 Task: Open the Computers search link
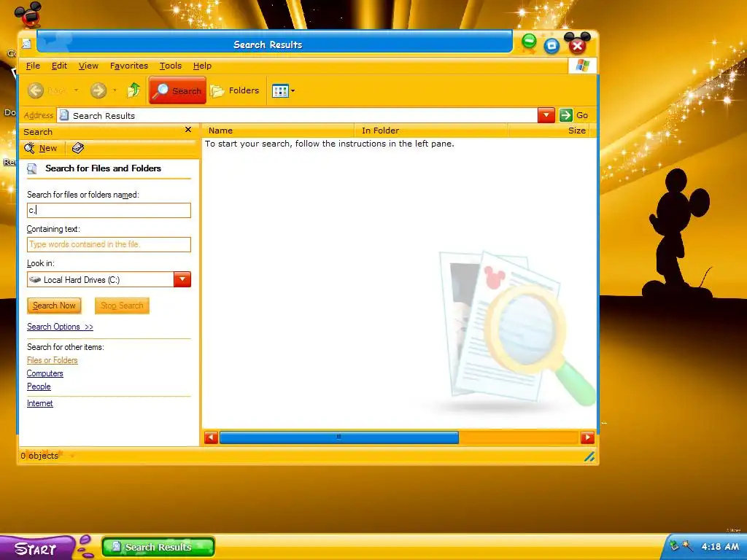coord(44,373)
